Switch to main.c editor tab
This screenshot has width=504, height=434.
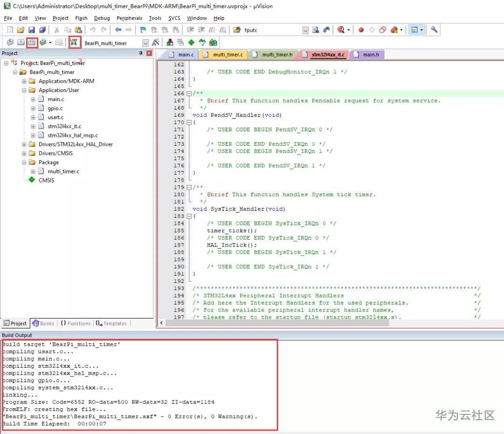181,55
